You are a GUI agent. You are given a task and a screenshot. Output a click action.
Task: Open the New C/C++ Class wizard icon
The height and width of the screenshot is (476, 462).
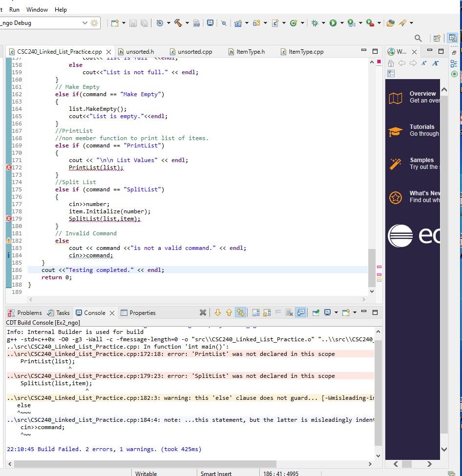[x=294, y=22]
